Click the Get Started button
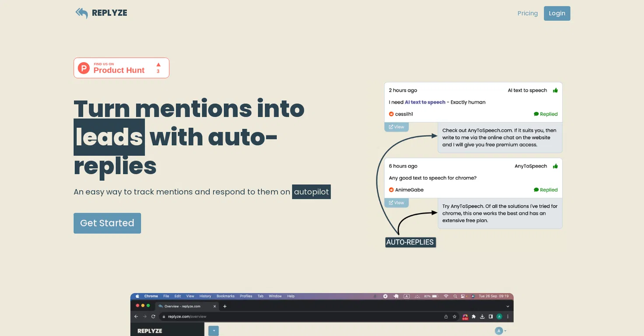The height and width of the screenshot is (336, 644). tap(107, 223)
